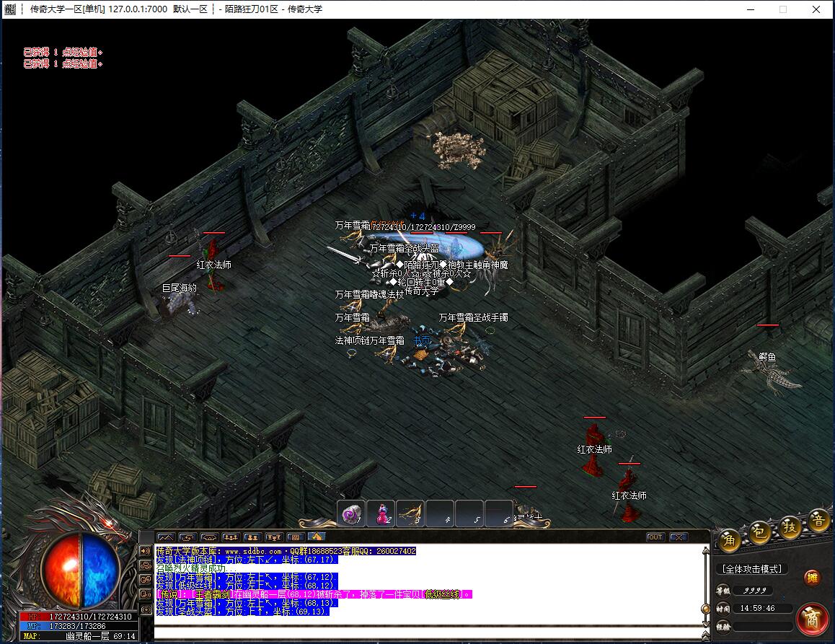Switch the attack mode label 全体攻击模式
The image size is (835, 644).
pyautogui.click(x=752, y=569)
